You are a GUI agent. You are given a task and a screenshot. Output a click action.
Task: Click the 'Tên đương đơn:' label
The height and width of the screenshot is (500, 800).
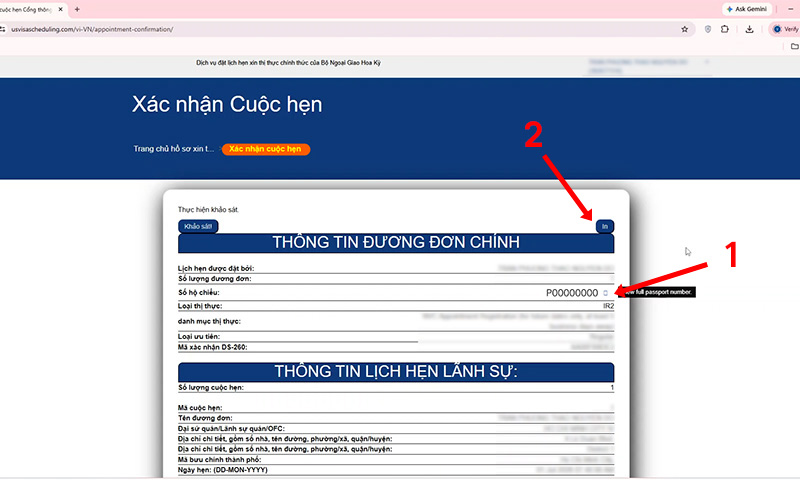pyautogui.click(x=205, y=418)
